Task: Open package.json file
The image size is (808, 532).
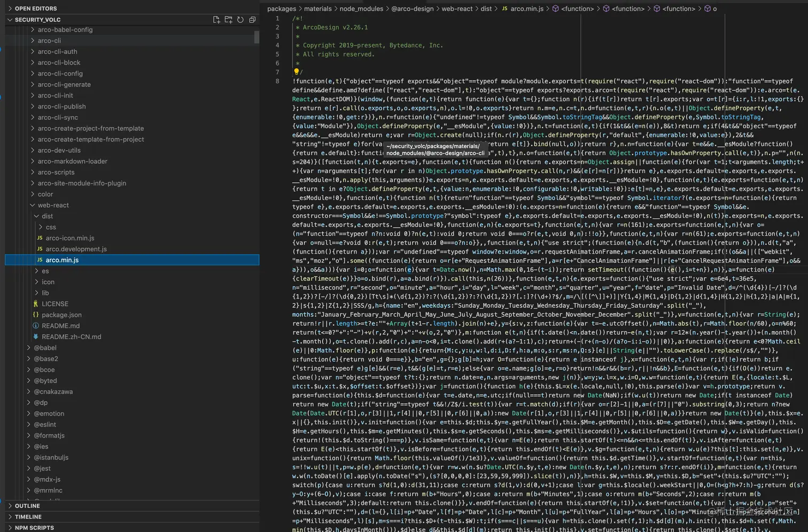Action: (62, 315)
